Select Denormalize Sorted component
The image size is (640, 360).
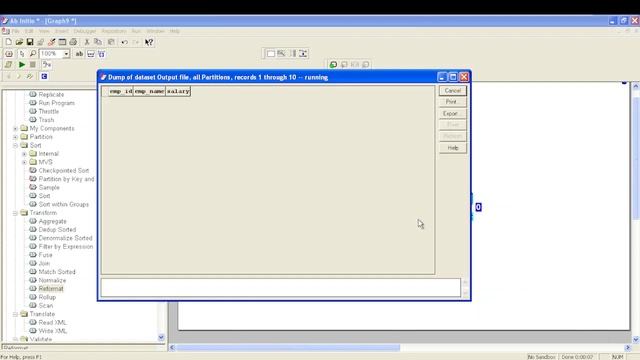click(x=65, y=238)
